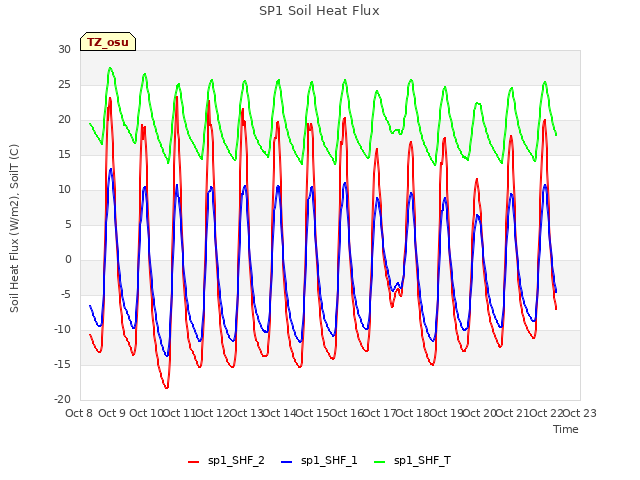Select the sp1_SHF_2 legend entry
The image size is (640, 480).
click(226, 460)
